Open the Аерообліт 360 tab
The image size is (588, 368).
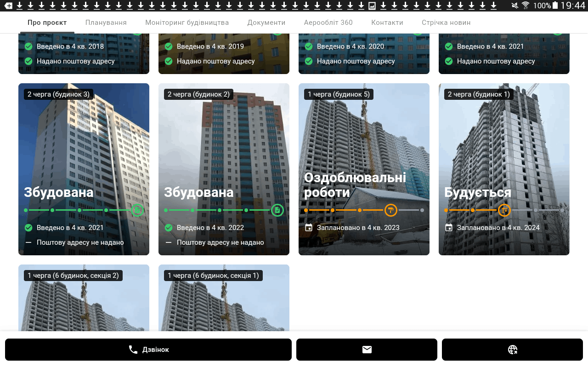coord(328,23)
